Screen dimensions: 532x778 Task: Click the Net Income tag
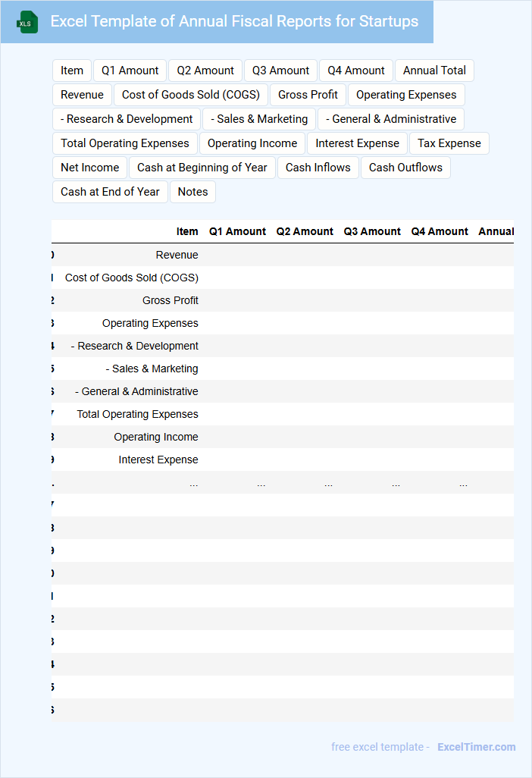pyautogui.click(x=89, y=168)
